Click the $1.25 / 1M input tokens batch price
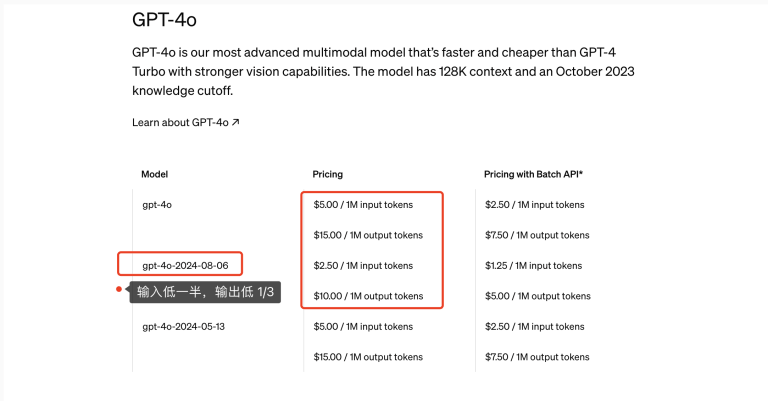 point(533,266)
